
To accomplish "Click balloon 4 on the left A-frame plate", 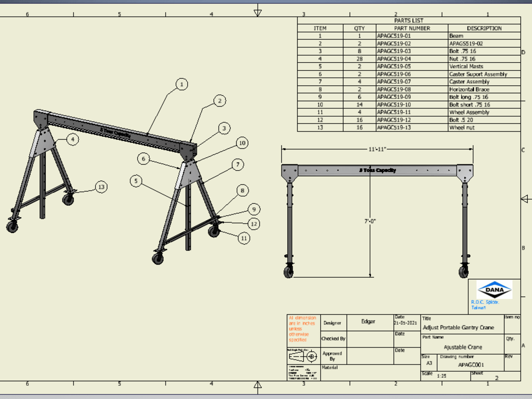I will [x=73, y=139].
